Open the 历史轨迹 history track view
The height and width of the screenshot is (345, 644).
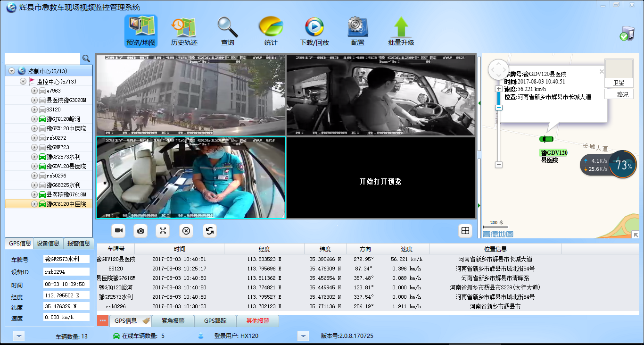184,31
